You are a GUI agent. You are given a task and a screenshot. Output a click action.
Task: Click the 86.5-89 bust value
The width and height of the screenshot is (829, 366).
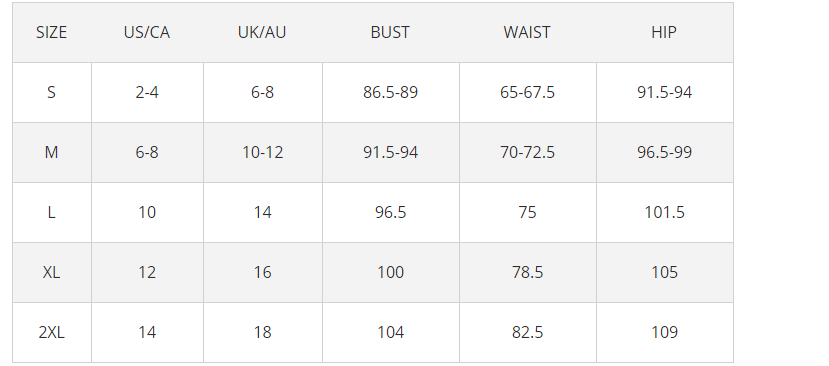[391, 93]
